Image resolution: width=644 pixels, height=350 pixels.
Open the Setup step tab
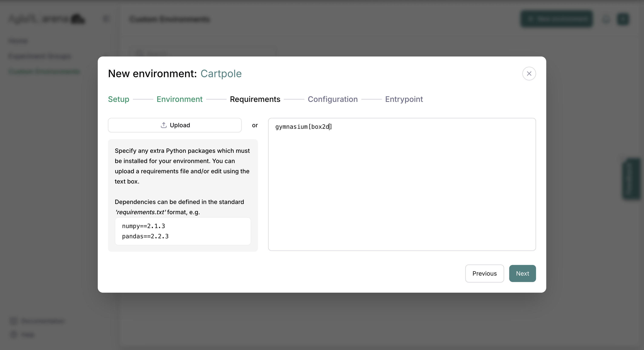[118, 99]
